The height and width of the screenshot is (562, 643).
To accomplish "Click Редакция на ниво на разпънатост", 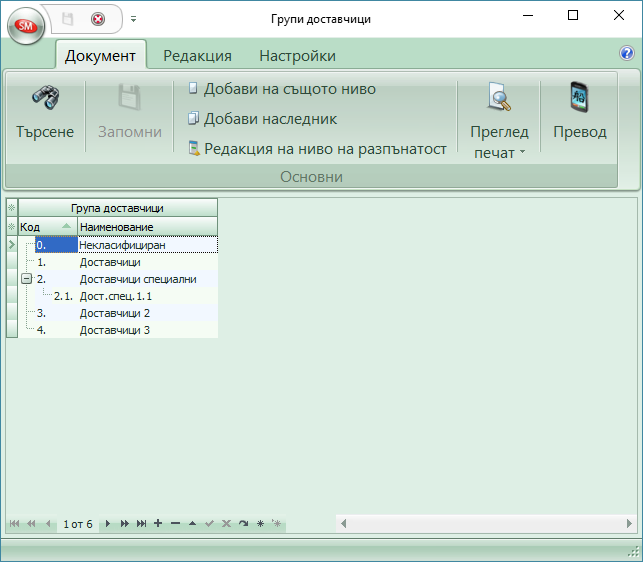I will click(x=317, y=149).
